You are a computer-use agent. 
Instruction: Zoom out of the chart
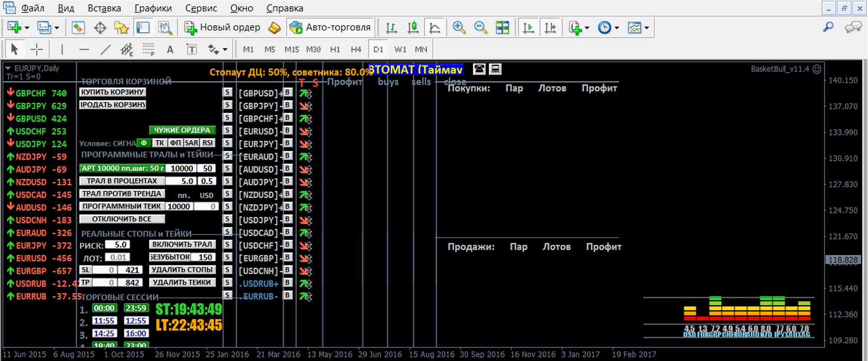[x=480, y=28]
